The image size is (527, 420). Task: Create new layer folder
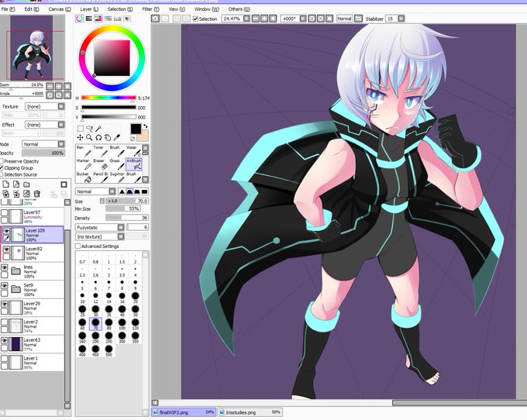click(x=26, y=184)
